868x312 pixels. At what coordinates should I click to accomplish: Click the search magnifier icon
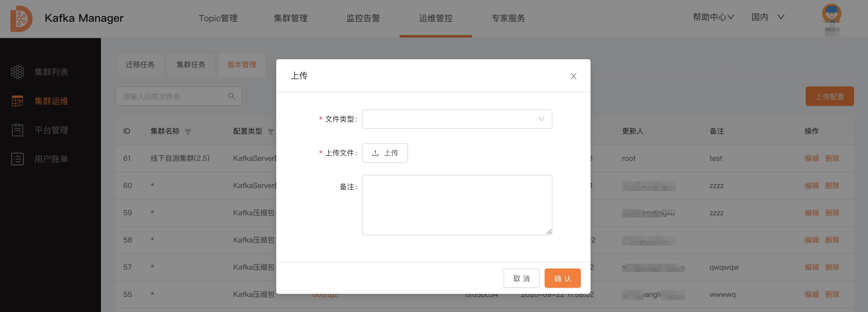point(232,96)
